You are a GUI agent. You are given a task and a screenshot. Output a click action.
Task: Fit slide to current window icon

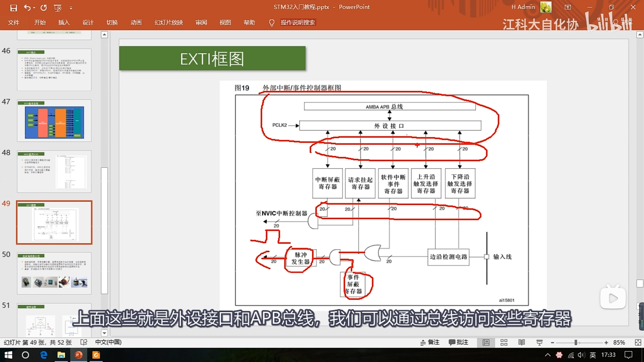(x=638, y=342)
